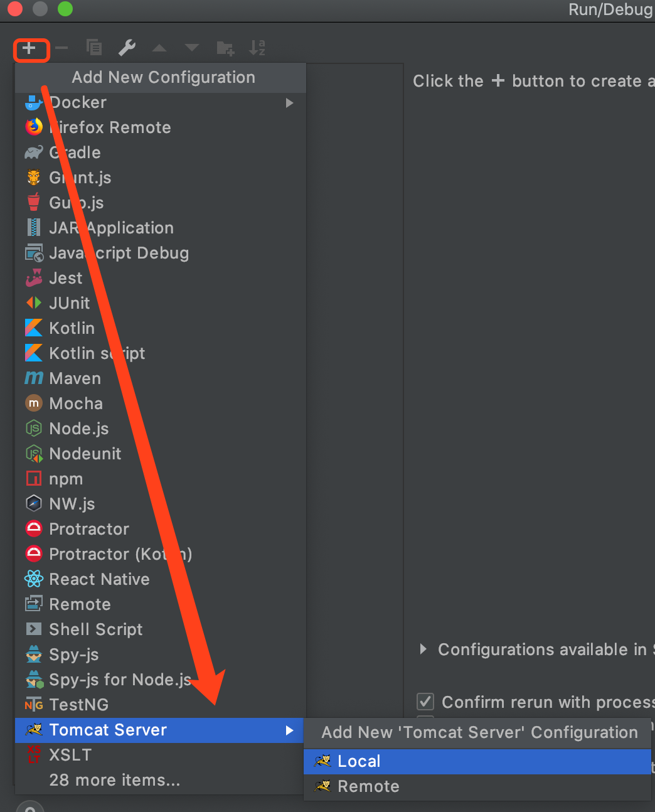This screenshot has height=812, width=655.
Task: Select the NW.js configuration entry
Action: [x=161, y=504]
